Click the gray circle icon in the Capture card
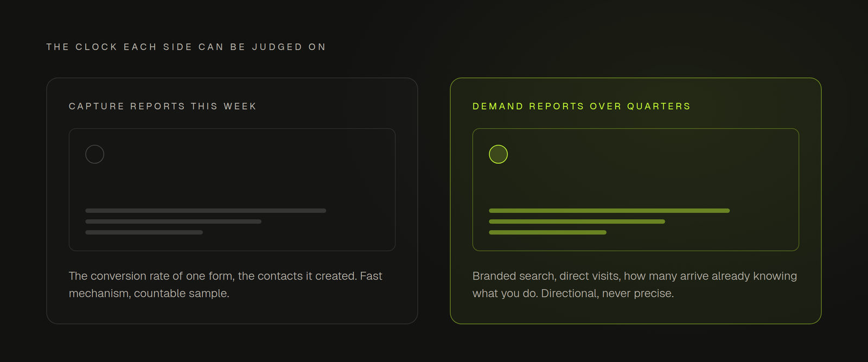The height and width of the screenshot is (362, 868). pos(95,154)
